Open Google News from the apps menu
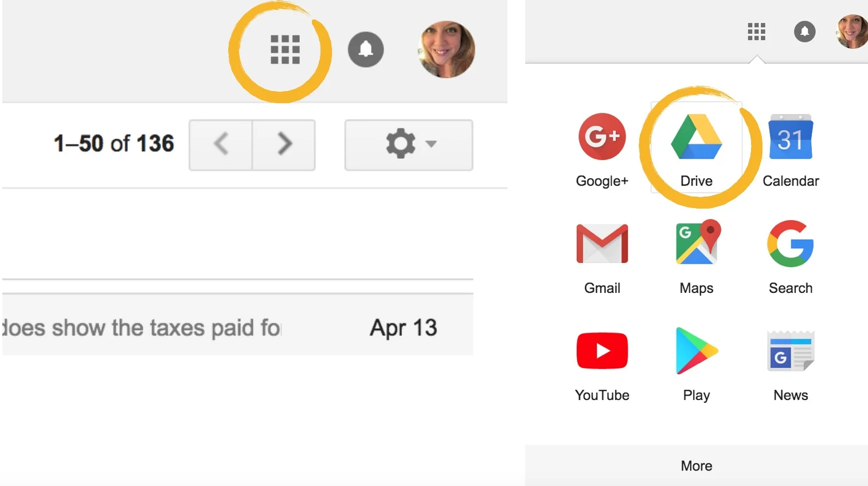Image resolution: width=868 pixels, height=486 pixels. (791, 365)
